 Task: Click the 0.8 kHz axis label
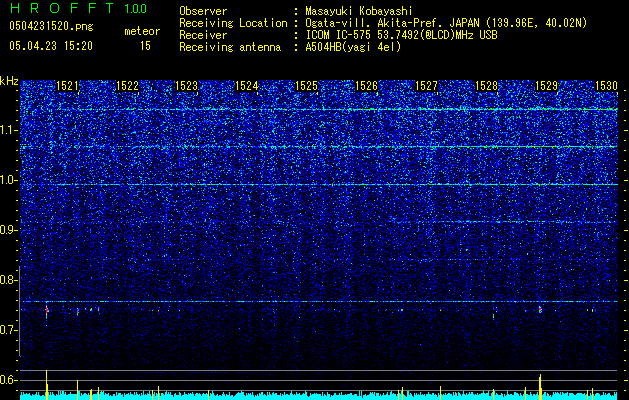(x=9, y=280)
